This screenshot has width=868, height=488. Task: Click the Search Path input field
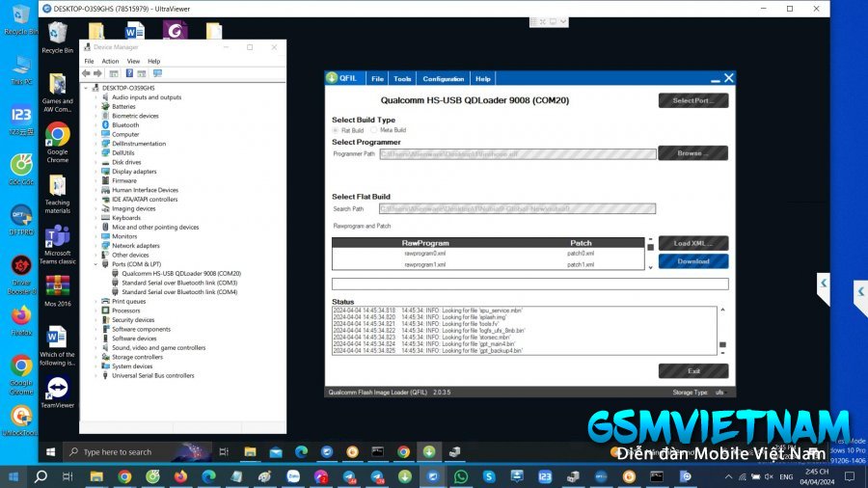[517, 208]
